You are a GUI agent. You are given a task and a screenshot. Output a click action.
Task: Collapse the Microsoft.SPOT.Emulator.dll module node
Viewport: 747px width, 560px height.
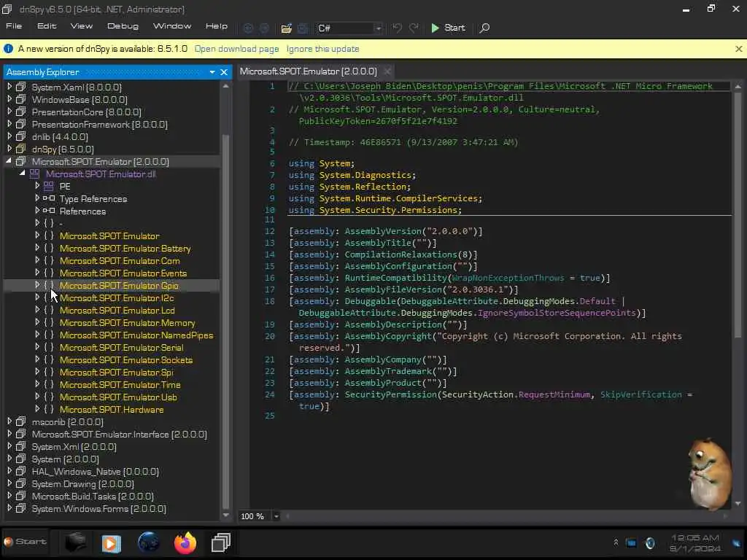[x=23, y=174]
